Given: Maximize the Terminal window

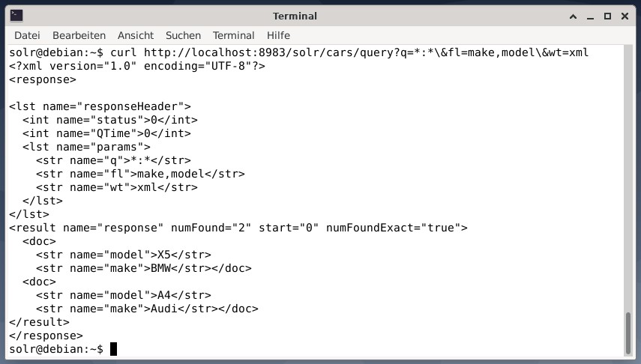Looking at the screenshot, I should pos(607,16).
